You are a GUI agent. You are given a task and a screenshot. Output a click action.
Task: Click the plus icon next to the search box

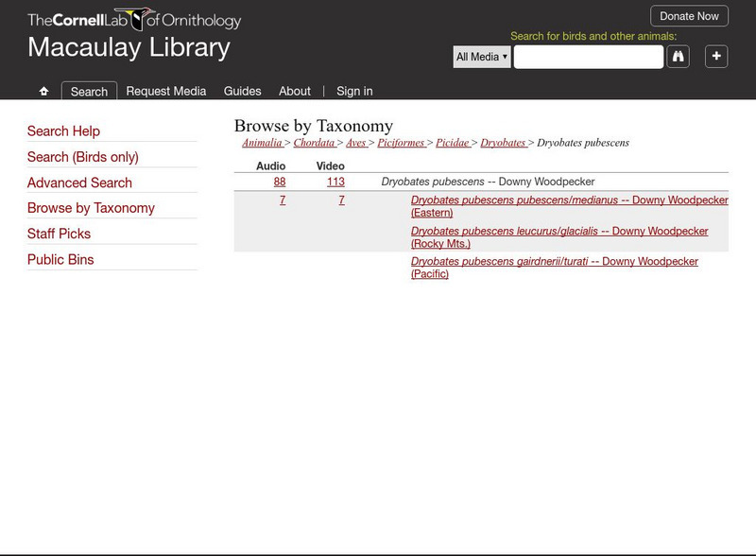pyautogui.click(x=716, y=57)
